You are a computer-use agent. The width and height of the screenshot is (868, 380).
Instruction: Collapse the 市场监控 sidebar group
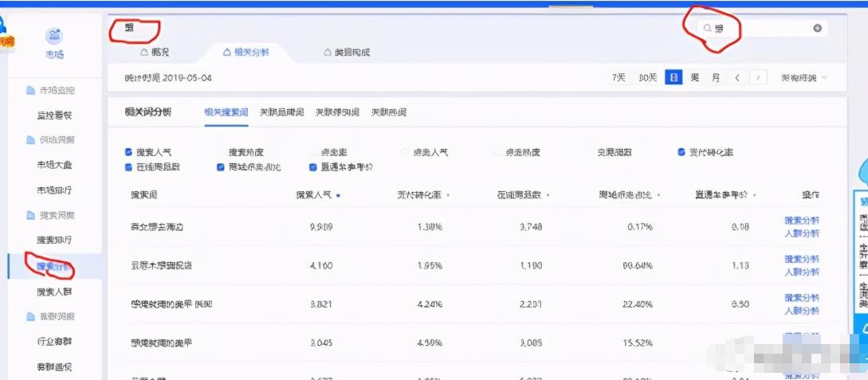[50, 90]
